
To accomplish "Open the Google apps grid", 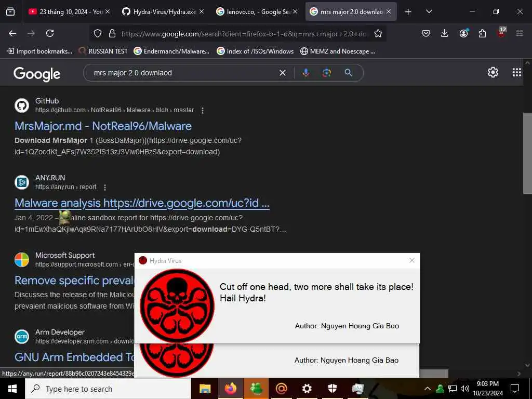I will point(517,72).
